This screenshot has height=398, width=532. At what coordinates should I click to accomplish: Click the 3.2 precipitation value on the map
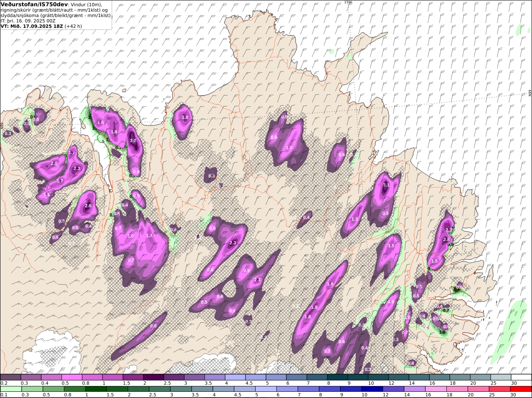133,141
